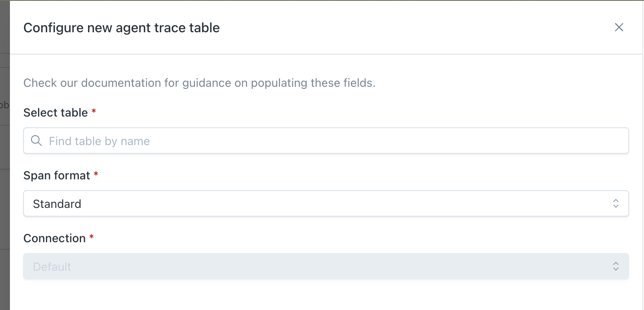
Task: Click the magnifier icon in table search
Action: (36, 141)
